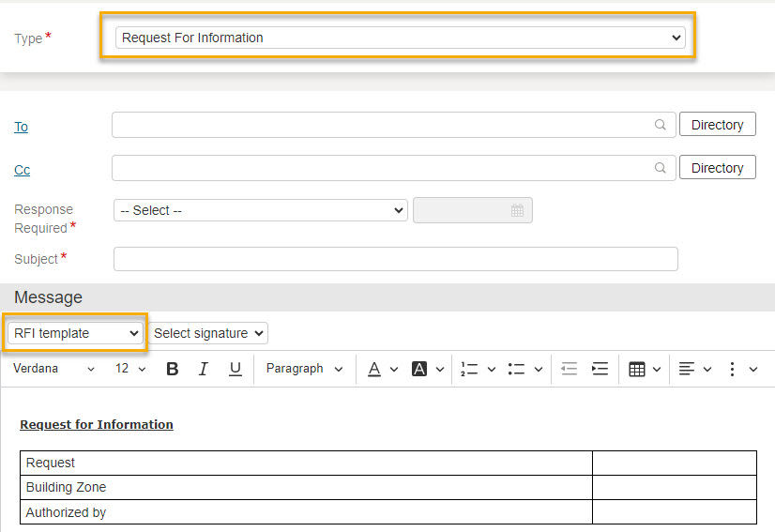Open the three-dot more options menu
The image size is (775, 532).
click(732, 369)
